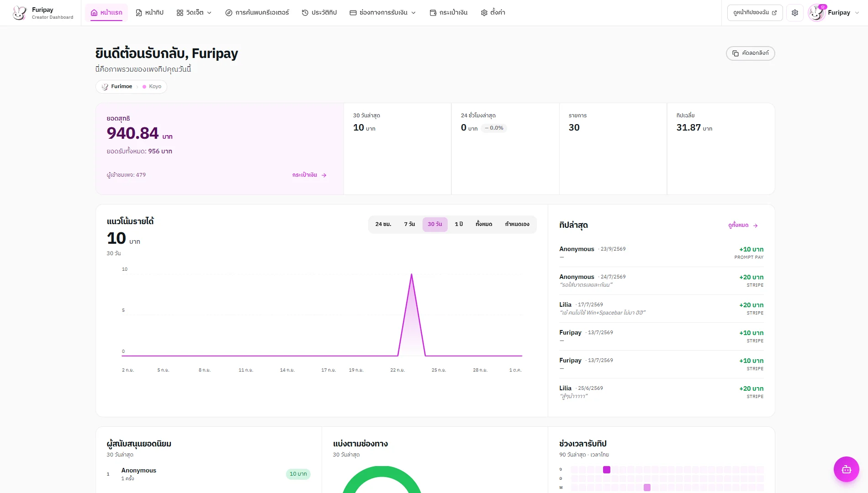Viewport: 868px width, 493px height.
Task: Click the copy icon in คัดลอกลิงก์ button
Action: (736, 53)
